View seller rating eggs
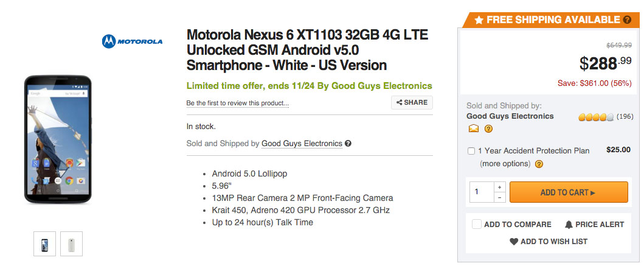This screenshot has width=644, height=277. tap(595, 116)
